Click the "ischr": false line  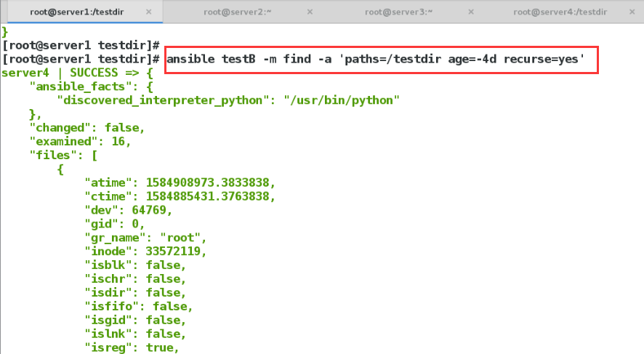tap(135, 279)
